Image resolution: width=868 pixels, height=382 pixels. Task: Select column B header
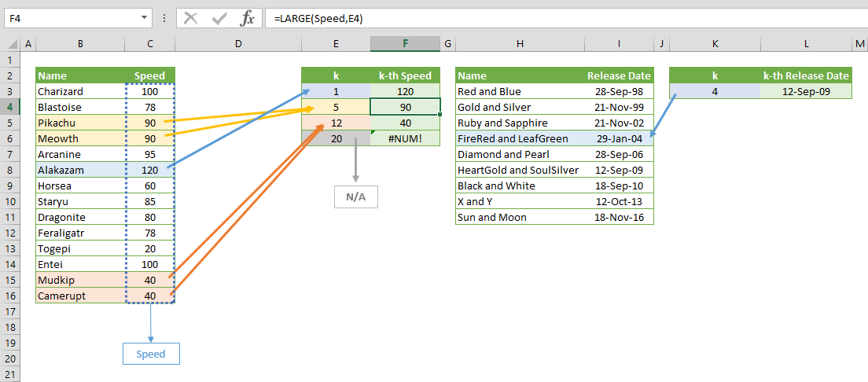click(x=81, y=44)
